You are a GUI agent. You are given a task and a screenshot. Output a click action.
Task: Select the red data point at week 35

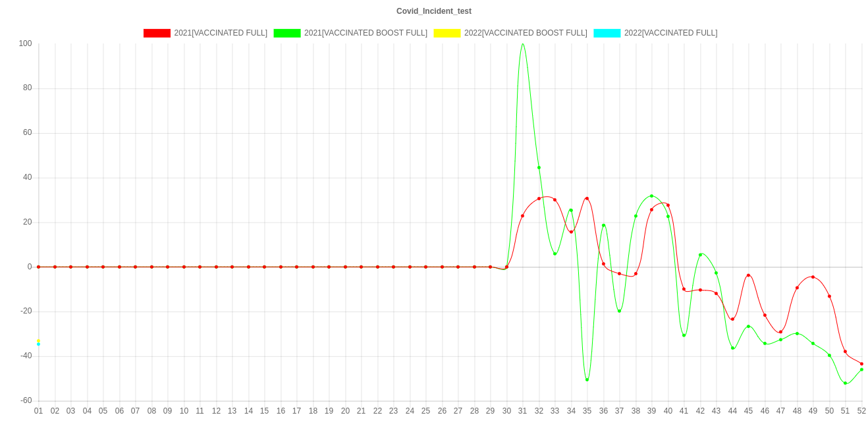pos(587,198)
